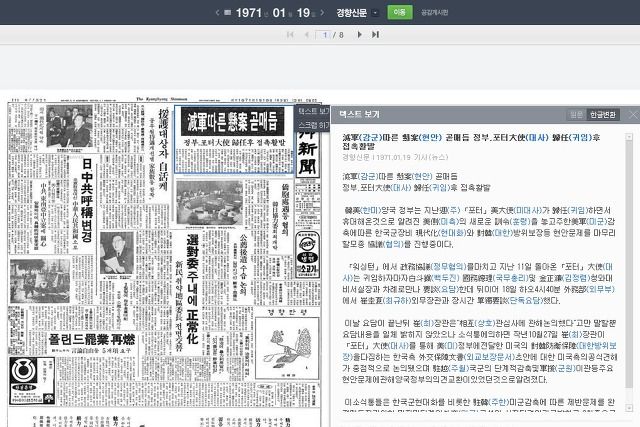The image size is (640, 427).
Task: Open the 폴런드罷業 再燃 article
Action: (92, 339)
